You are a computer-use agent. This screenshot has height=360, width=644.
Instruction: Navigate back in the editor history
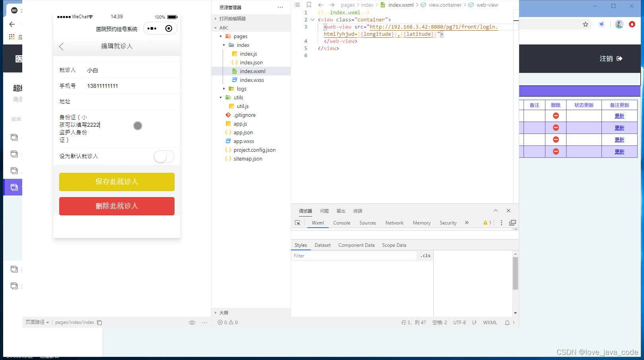(x=321, y=5)
